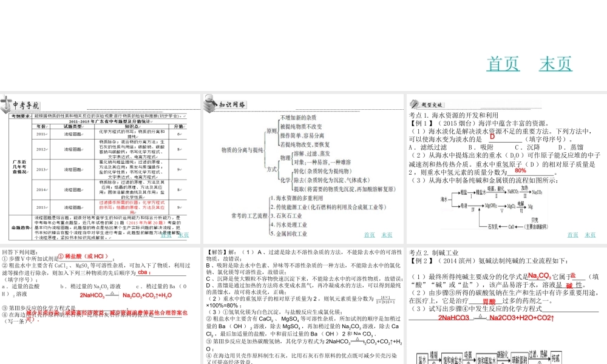Select the 中考导航 heading text
The image size is (607, 364).
pos(26,105)
